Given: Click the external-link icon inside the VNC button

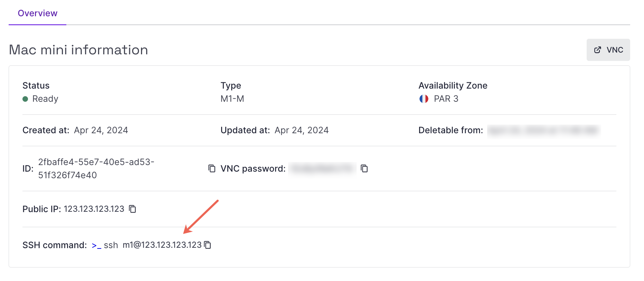Looking at the screenshot, I should [x=597, y=49].
